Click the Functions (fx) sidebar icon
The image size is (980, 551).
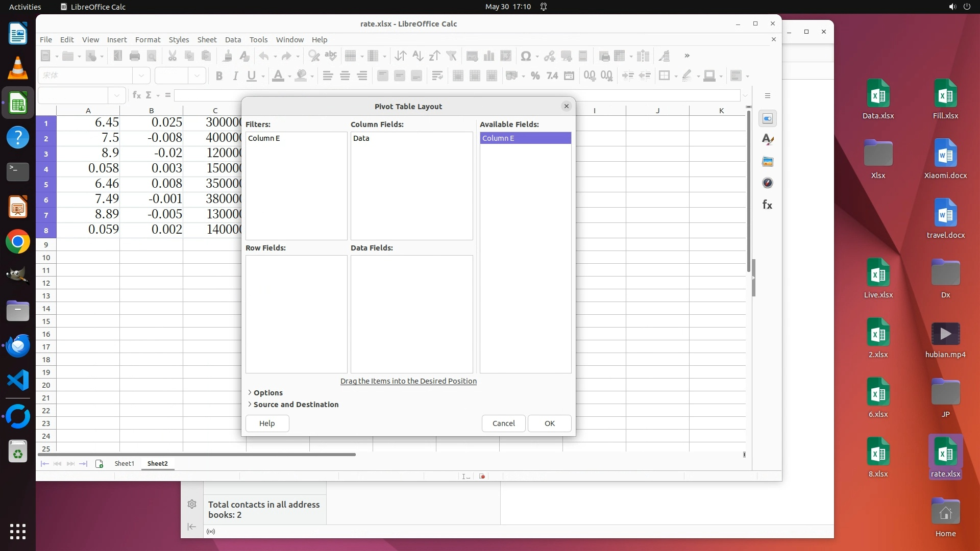[767, 205]
